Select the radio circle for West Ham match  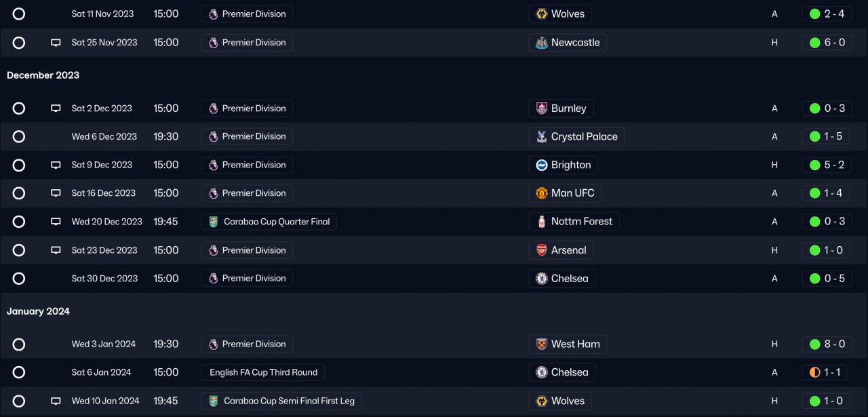19,344
